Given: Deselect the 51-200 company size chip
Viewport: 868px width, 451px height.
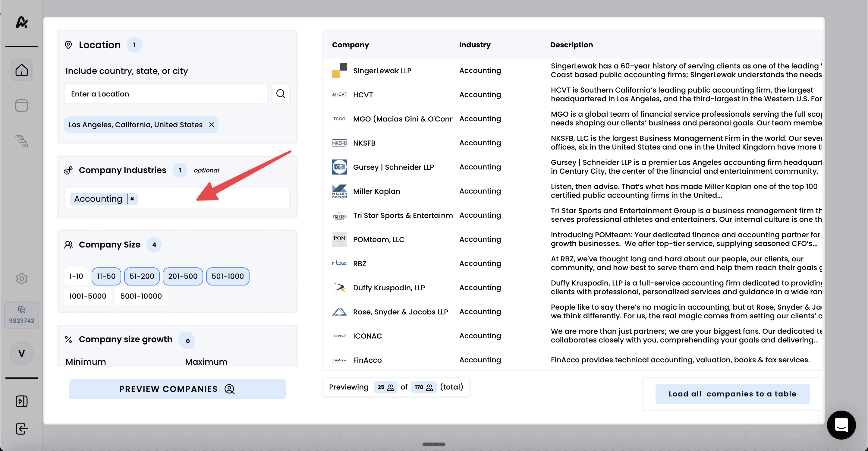Looking at the screenshot, I should 142,276.
